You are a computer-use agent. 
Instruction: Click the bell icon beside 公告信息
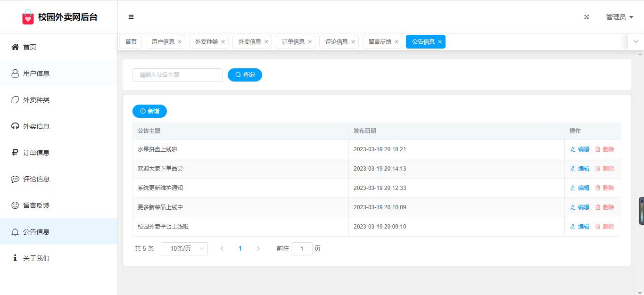(x=15, y=232)
